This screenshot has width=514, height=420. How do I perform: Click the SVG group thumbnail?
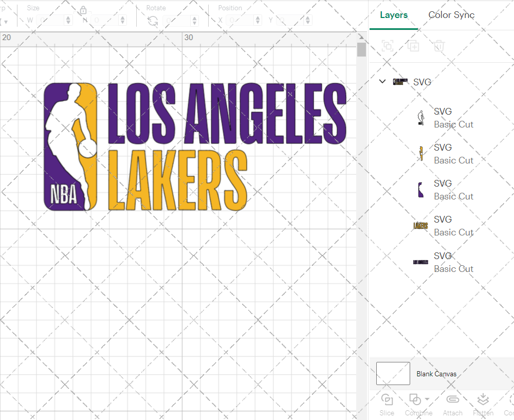click(400, 82)
